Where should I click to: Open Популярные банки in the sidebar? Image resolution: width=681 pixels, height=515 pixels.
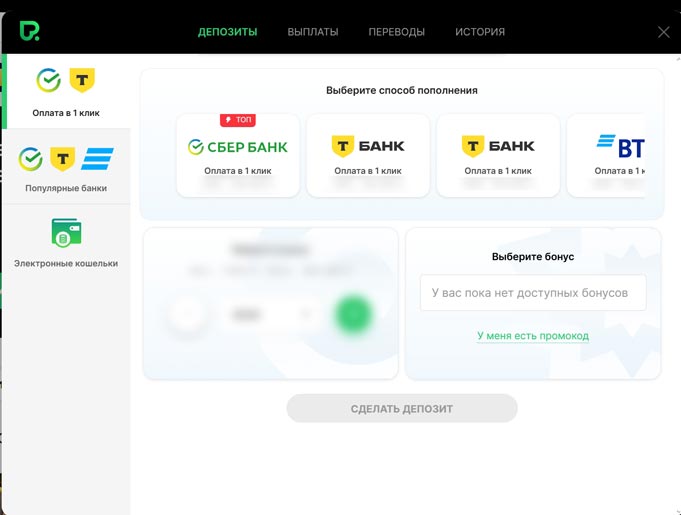click(x=66, y=167)
